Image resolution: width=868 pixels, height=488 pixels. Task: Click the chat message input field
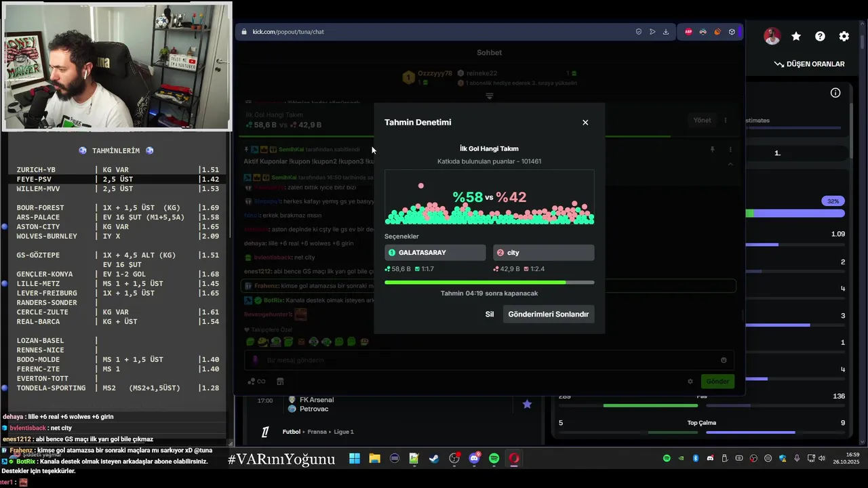point(489,360)
